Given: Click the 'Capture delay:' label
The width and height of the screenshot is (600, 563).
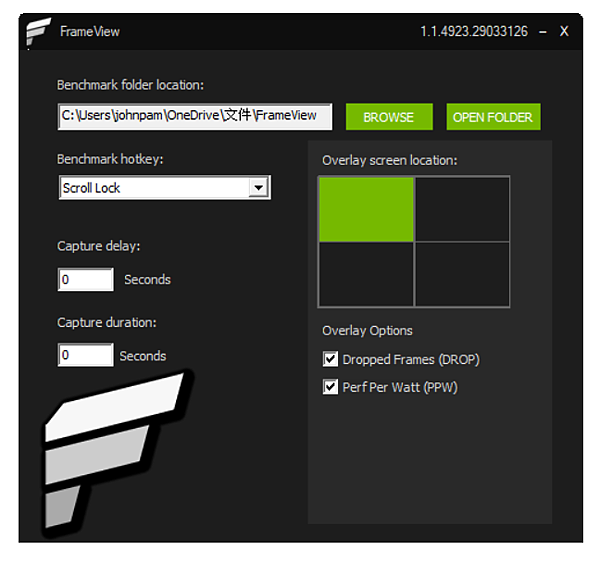Looking at the screenshot, I should [99, 246].
